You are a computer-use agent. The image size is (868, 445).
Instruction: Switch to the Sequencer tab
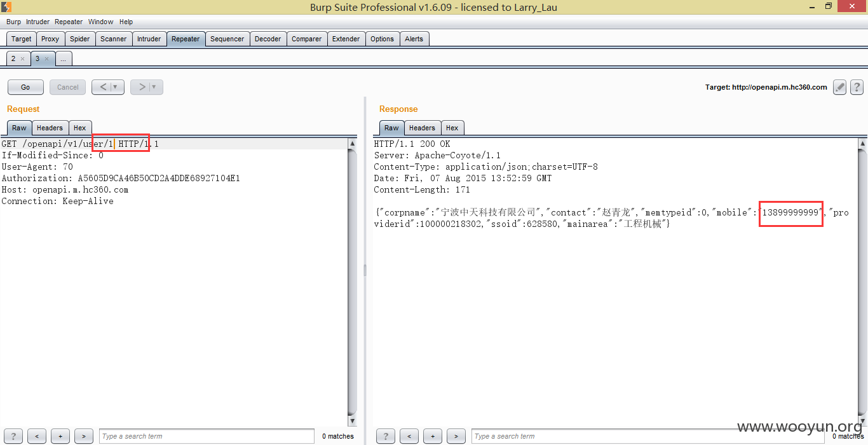(227, 39)
